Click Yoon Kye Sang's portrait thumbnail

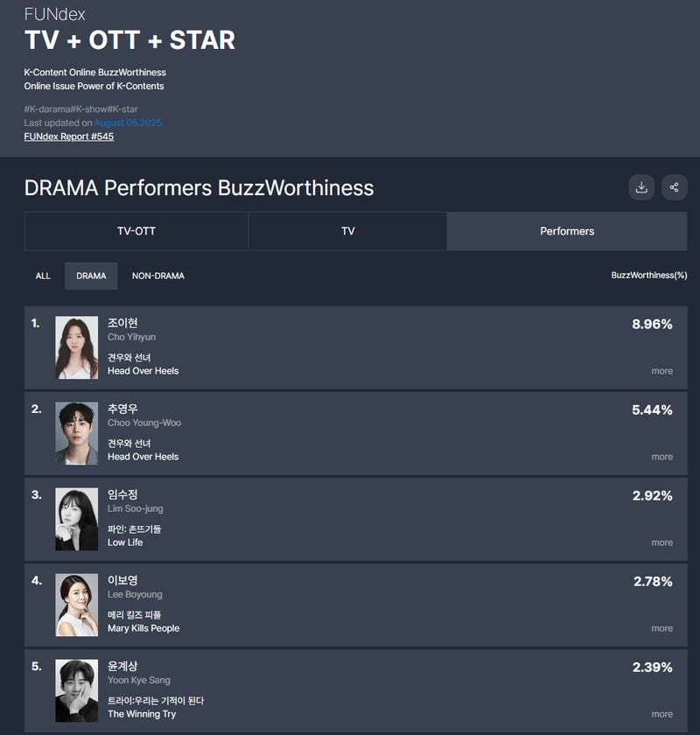click(77, 690)
